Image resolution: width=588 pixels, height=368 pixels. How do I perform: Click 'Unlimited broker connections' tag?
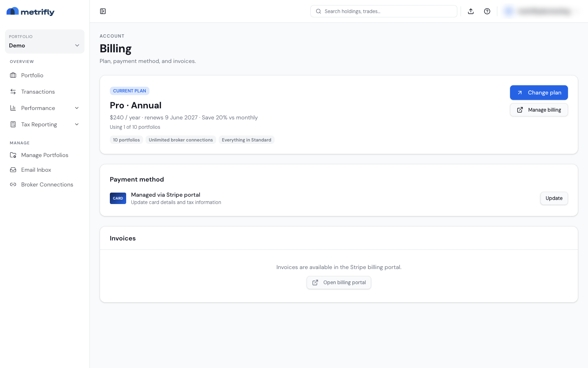tap(181, 140)
